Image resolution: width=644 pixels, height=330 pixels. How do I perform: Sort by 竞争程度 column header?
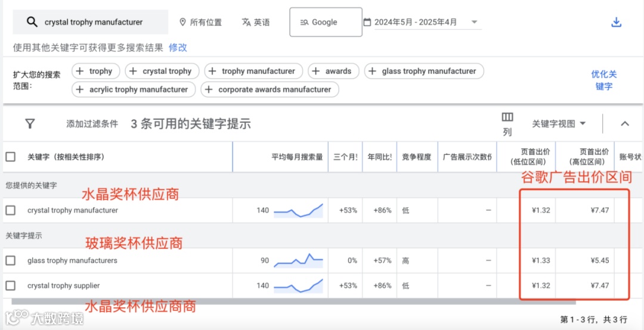click(x=416, y=157)
